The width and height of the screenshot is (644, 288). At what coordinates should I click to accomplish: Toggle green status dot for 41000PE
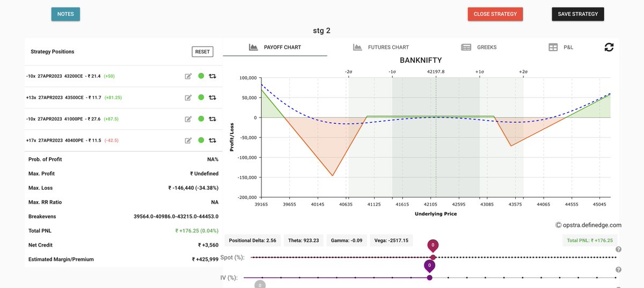pos(201,119)
